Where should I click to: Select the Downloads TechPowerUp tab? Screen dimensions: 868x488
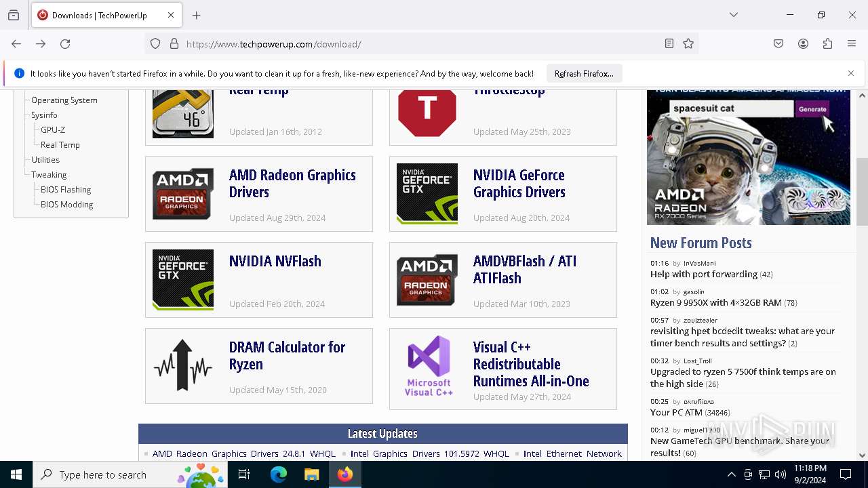coord(106,15)
